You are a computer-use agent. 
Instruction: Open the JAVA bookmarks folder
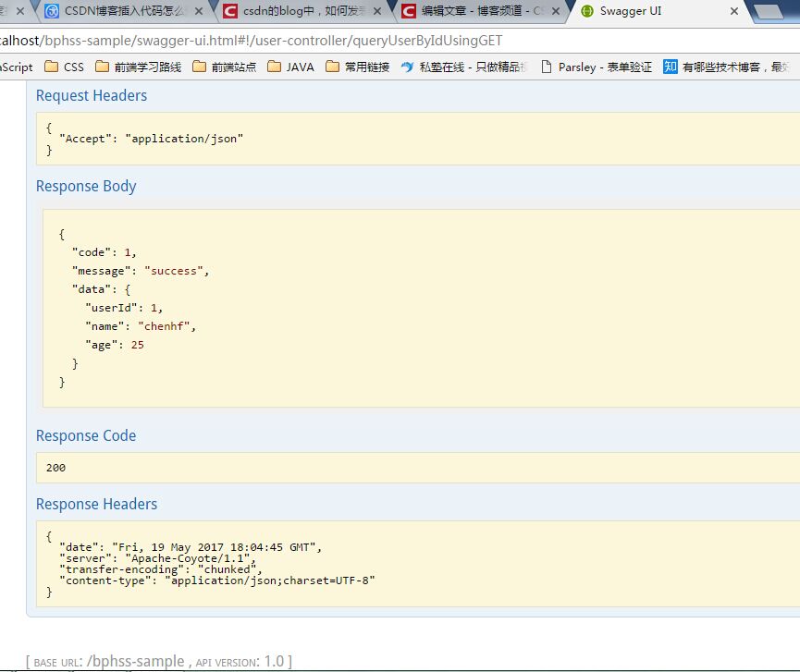pyautogui.click(x=290, y=67)
